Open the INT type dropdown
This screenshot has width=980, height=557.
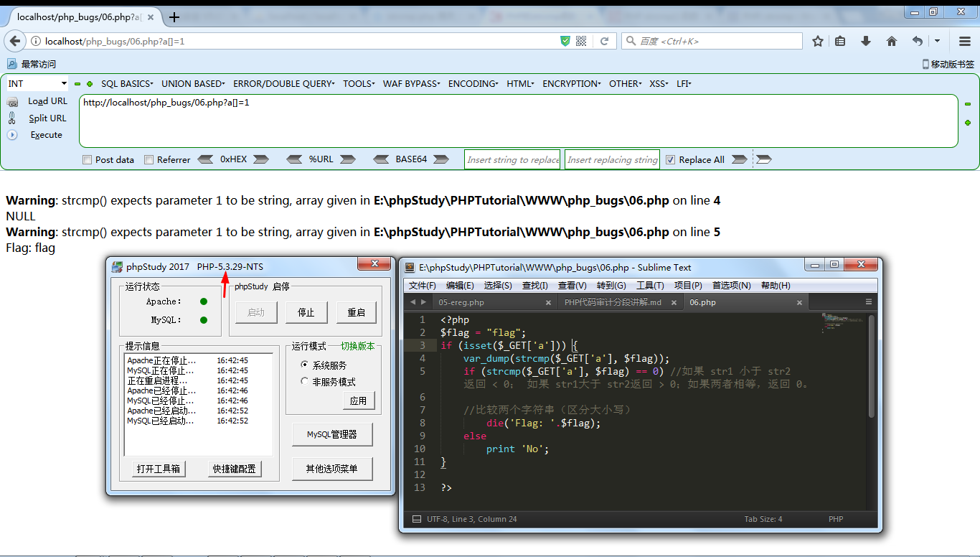[x=37, y=84]
